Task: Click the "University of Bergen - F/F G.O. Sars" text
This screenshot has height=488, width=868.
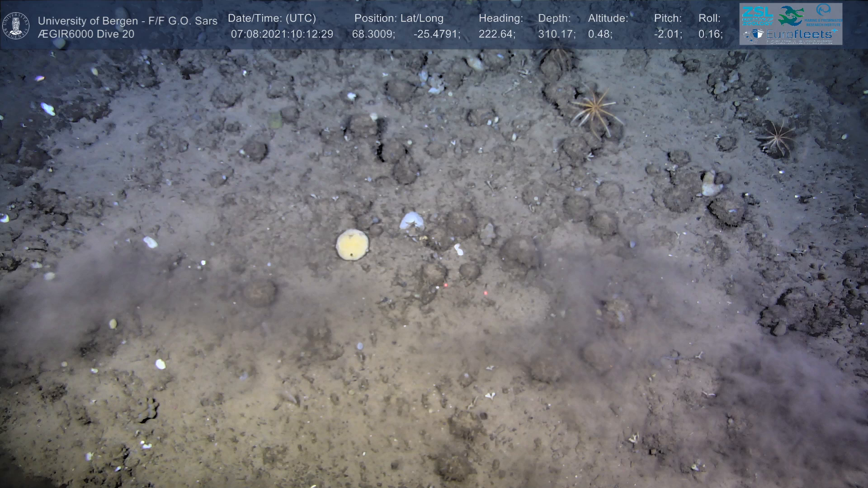Action: point(127,21)
